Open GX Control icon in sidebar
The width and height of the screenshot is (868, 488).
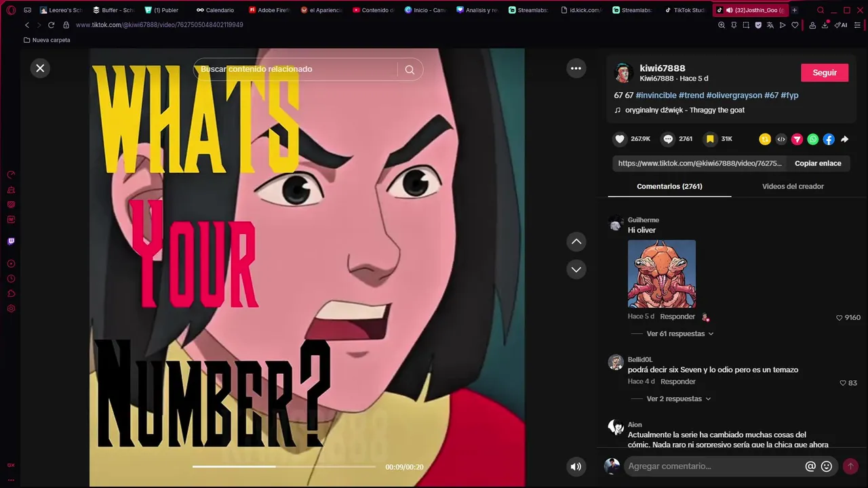(11, 175)
